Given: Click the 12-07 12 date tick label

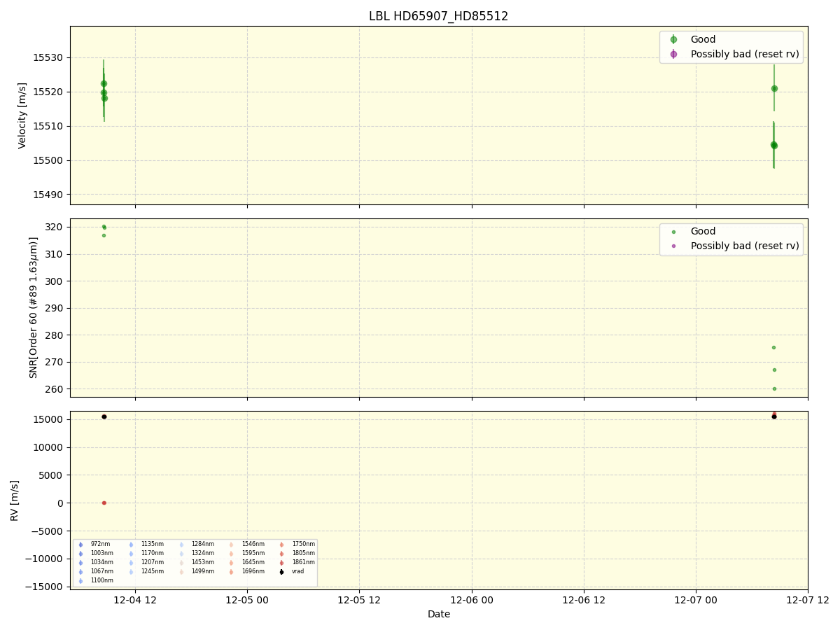Looking at the screenshot, I should [x=808, y=600].
